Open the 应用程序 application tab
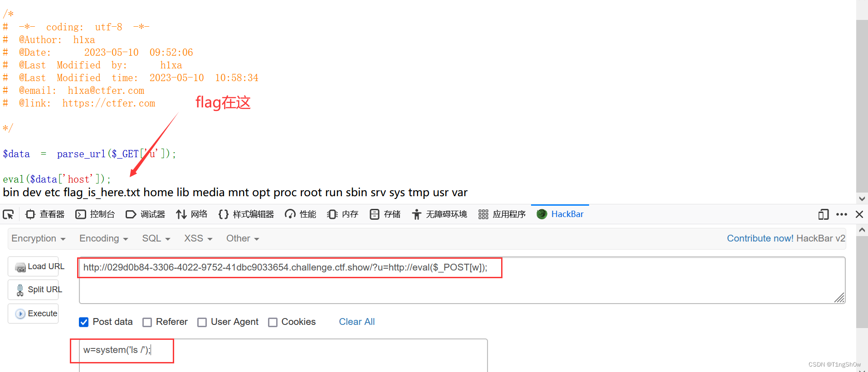868x372 pixels. (x=502, y=214)
